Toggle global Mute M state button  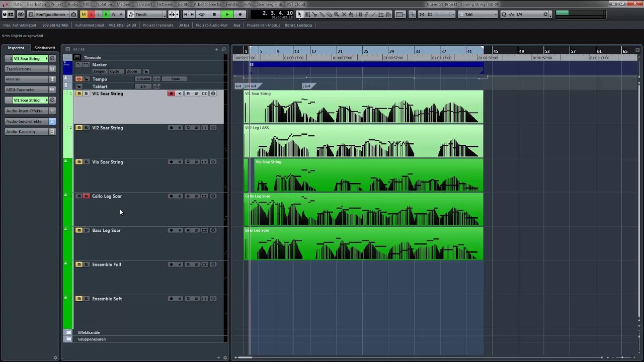[84, 15]
